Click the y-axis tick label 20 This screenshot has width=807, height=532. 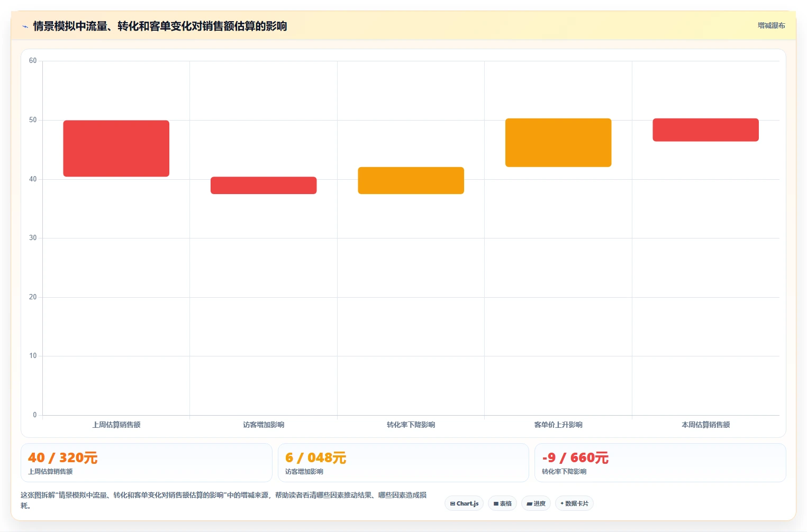33,297
